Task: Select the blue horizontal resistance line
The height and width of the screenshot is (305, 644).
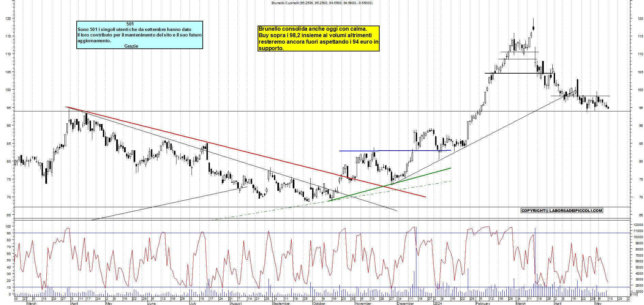Action: 395,151
